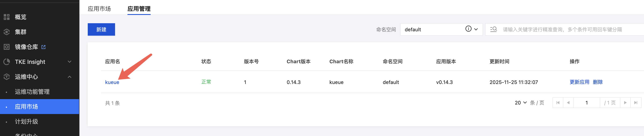Click the image registry (镜像仓库) icon
The image size is (644, 136).
(7, 47)
